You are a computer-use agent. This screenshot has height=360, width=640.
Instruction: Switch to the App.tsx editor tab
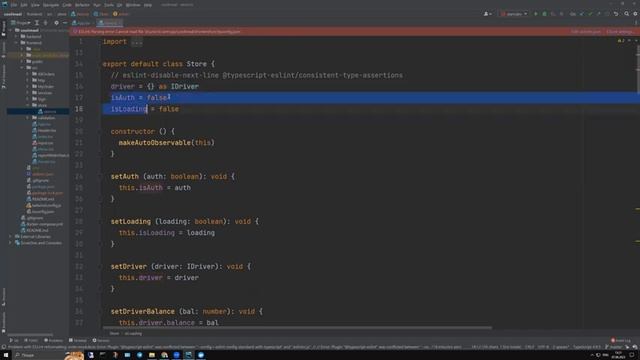click(81, 23)
